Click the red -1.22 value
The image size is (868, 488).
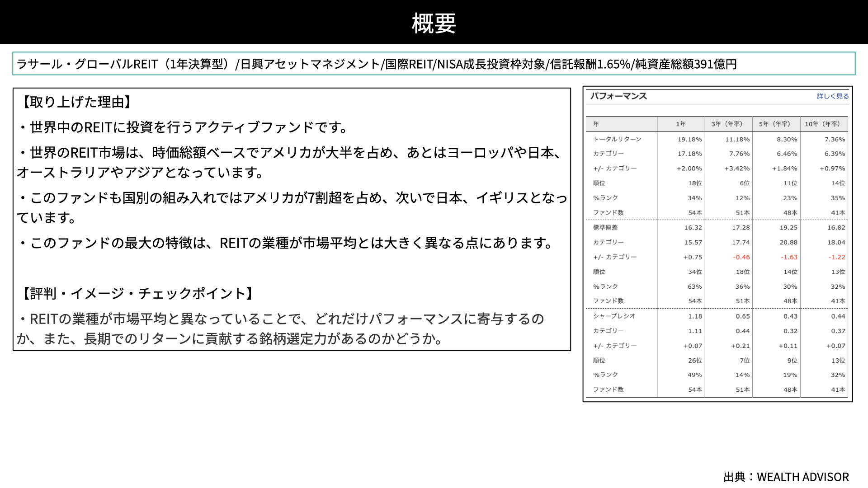(837, 257)
